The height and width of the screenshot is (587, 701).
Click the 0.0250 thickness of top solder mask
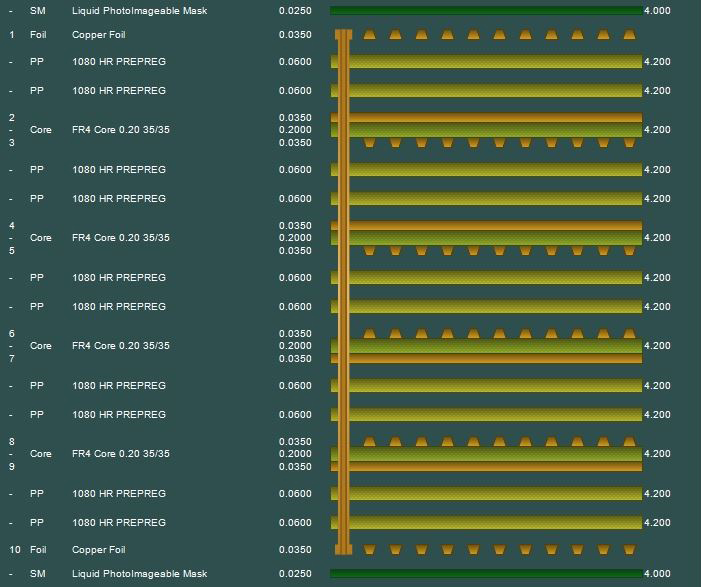click(x=295, y=11)
